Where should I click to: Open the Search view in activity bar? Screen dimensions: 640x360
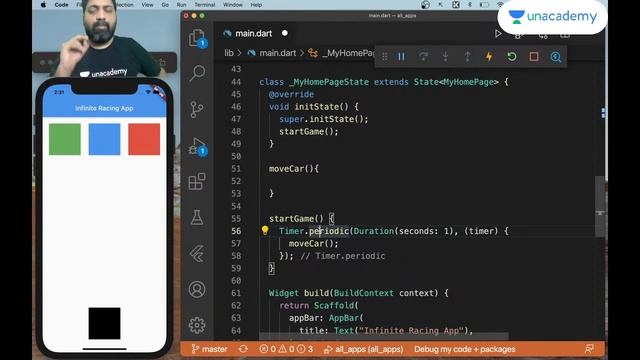[197, 74]
